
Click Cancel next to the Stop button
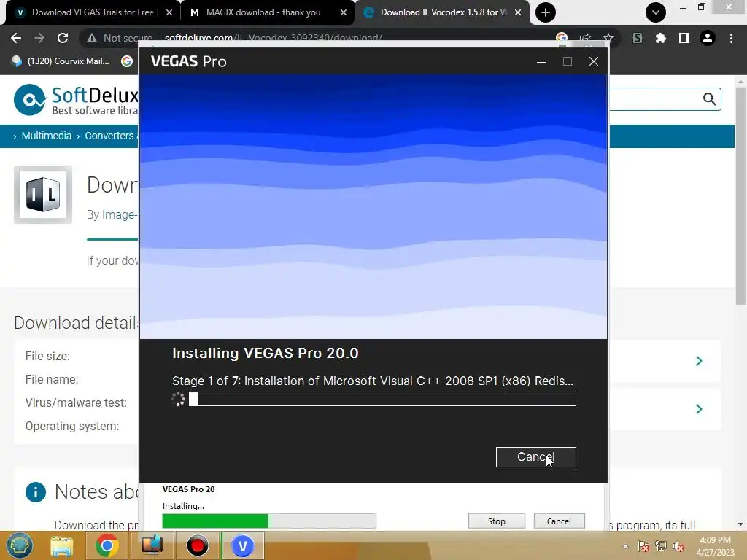(x=559, y=521)
